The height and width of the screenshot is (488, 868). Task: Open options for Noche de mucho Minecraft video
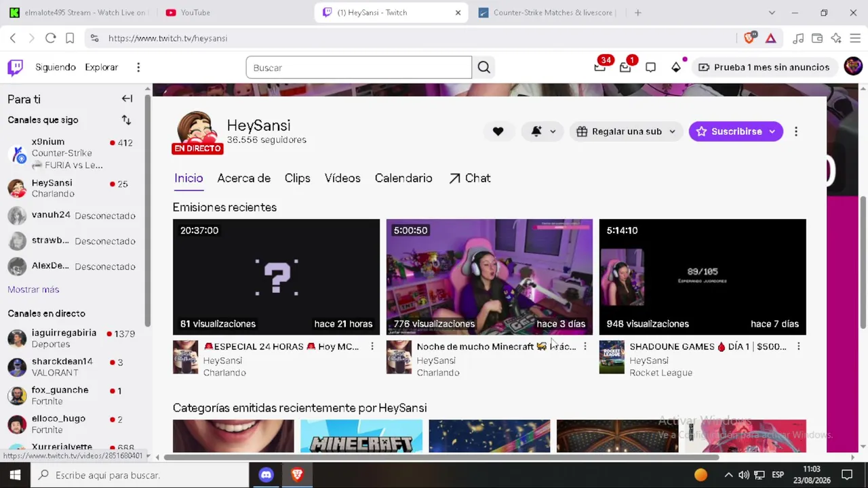click(585, 346)
